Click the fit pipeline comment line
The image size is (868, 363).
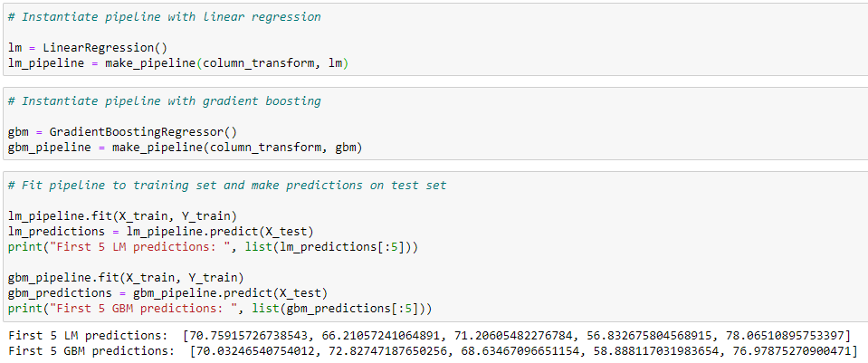click(x=227, y=186)
